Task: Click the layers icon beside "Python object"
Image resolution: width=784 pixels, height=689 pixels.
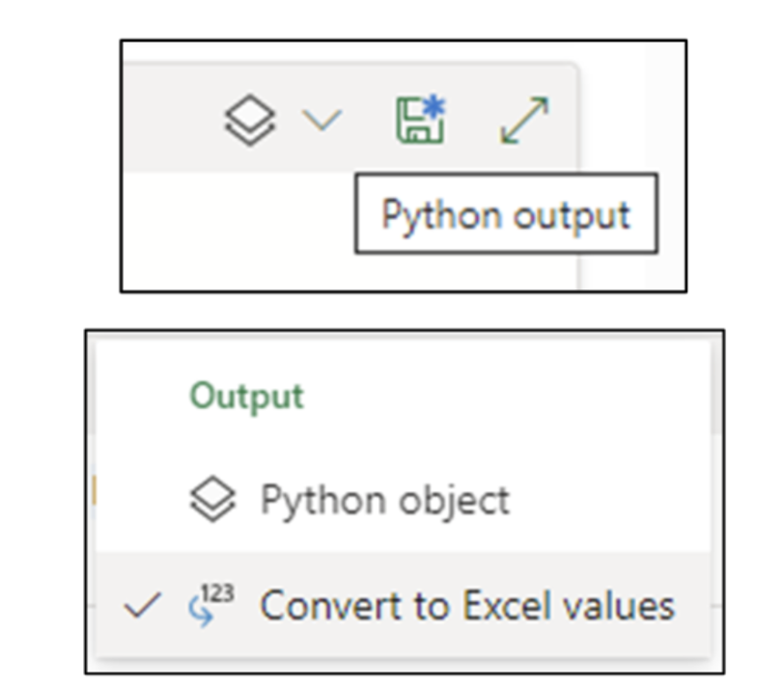Action: pos(210,500)
